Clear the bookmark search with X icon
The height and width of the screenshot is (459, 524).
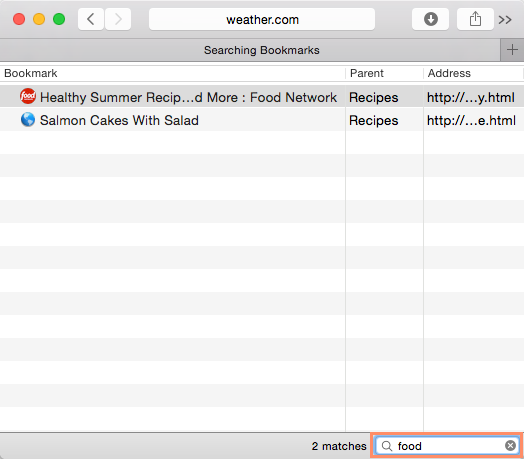tap(510, 445)
